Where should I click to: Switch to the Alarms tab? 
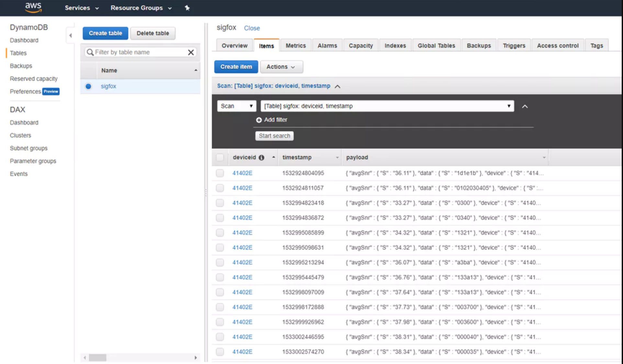[x=327, y=46]
